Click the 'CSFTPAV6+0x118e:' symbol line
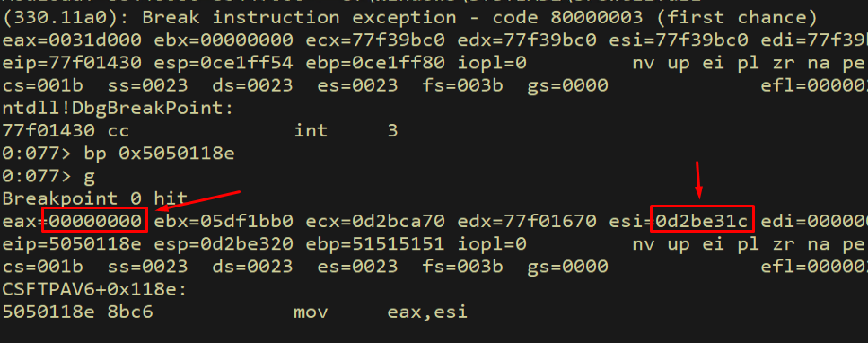The width and height of the screenshot is (868, 343). tap(95, 289)
